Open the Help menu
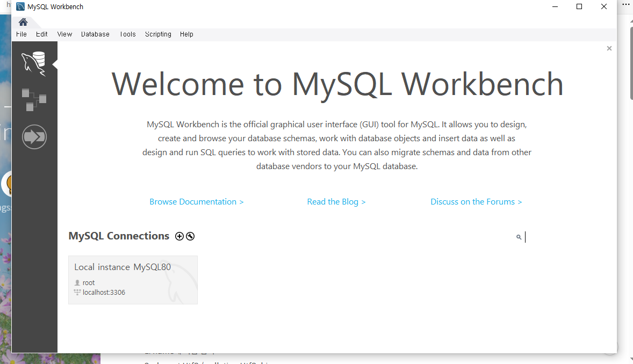Screen dimensions: 633x364 coord(186,34)
